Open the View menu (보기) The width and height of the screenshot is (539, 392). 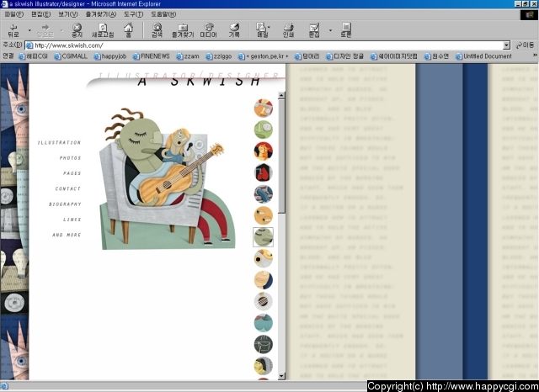[x=68, y=14]
